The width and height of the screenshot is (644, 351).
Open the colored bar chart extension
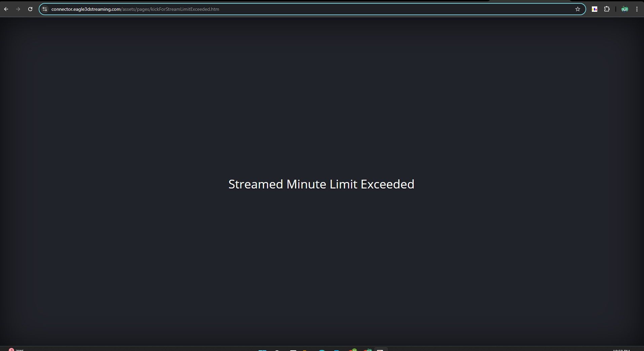coord(595,9)
